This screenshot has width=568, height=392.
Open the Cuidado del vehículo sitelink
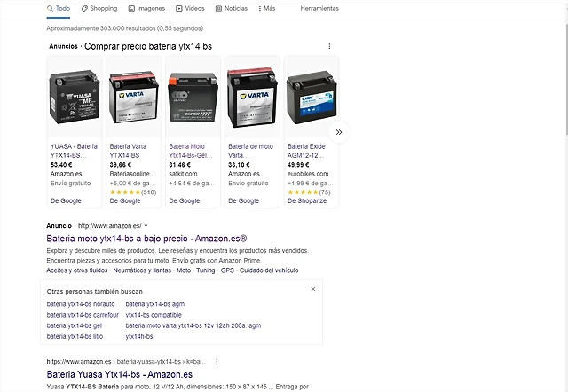pos(269,270)
